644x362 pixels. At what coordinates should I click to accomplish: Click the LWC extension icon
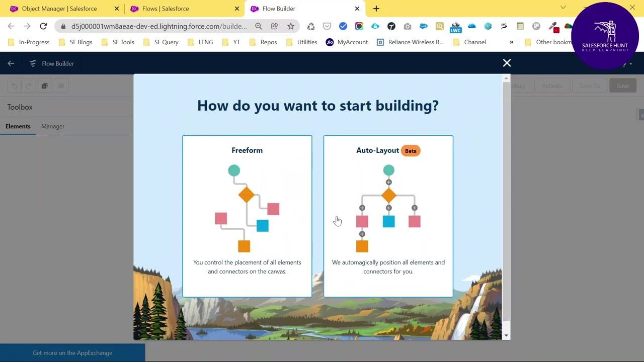pos(456,27)
